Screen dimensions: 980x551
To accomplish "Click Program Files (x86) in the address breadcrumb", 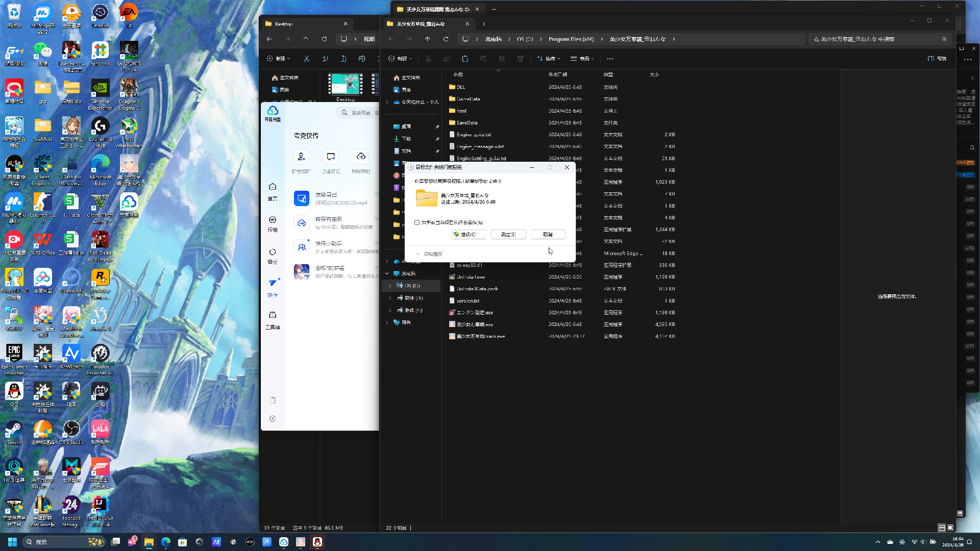I will click(x=571, y=39).
